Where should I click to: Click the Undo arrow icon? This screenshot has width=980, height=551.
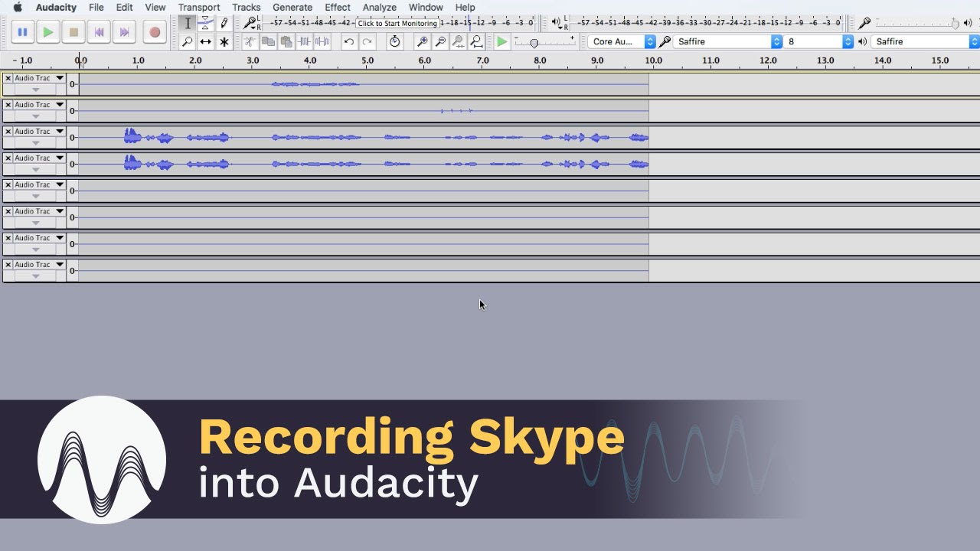(349, 41)
